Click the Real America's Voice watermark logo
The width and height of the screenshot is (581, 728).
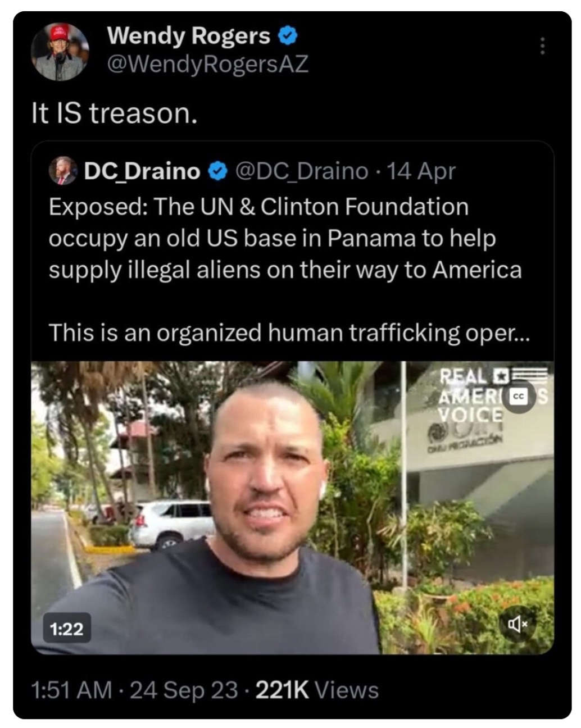493,395
